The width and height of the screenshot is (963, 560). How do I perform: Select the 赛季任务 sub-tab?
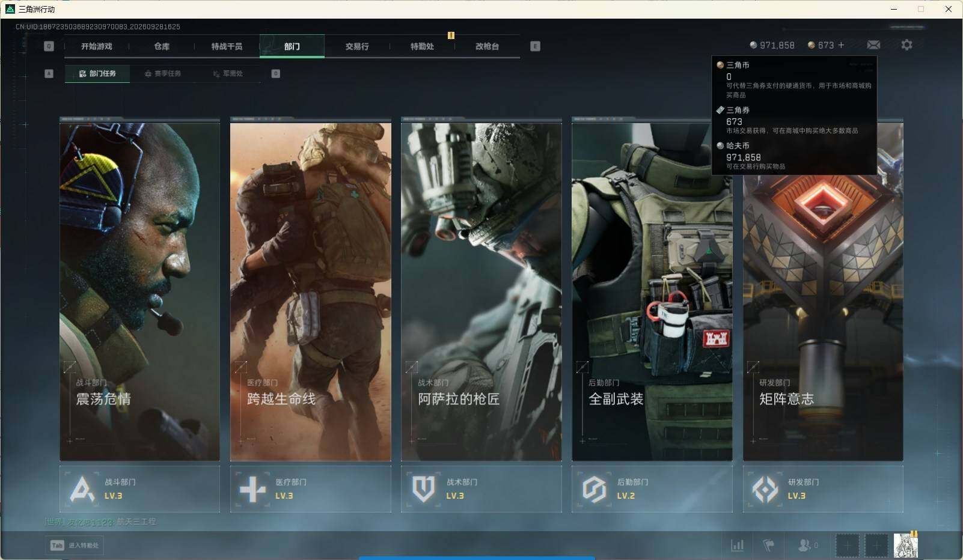click(162, 73)
